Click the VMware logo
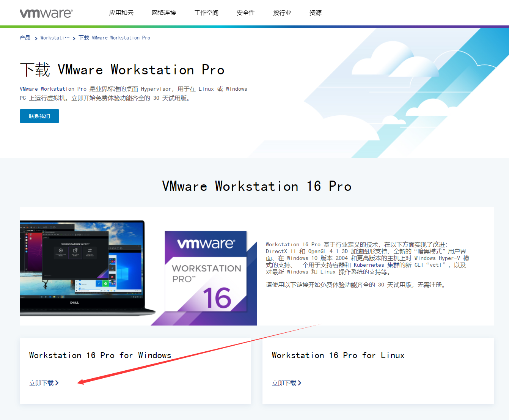The height and width of the screenshot is (420, 509). 46,13
